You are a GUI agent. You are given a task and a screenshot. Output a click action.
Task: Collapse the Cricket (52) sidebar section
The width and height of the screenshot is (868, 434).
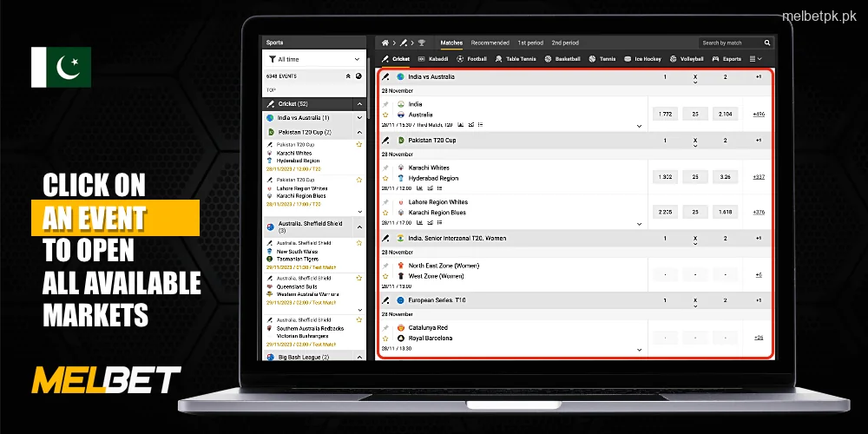[359, 104]
